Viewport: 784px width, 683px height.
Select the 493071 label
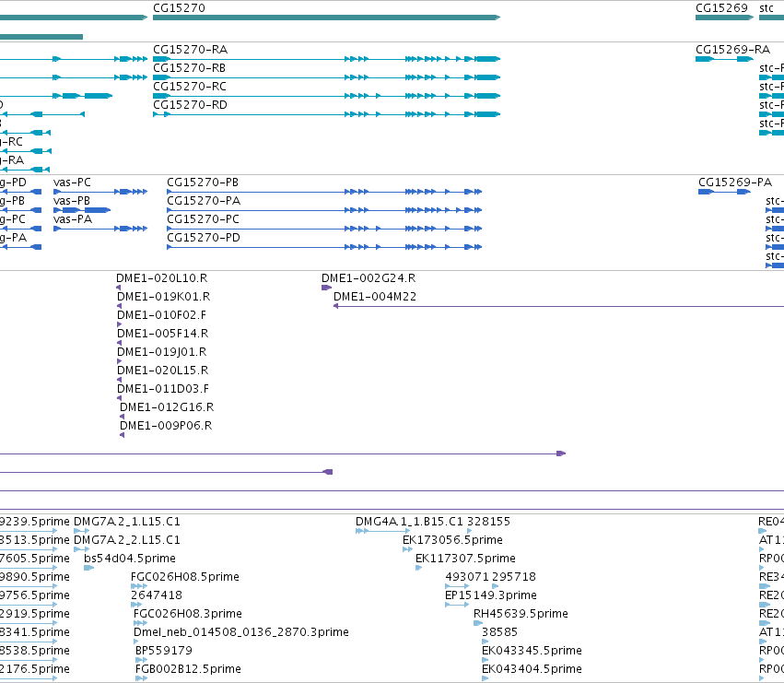[467, 577]
